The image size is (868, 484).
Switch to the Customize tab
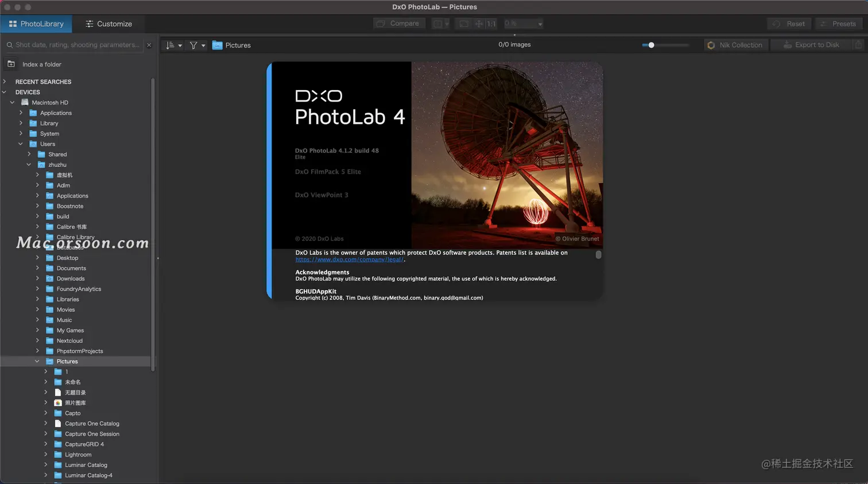coord(108,24)
